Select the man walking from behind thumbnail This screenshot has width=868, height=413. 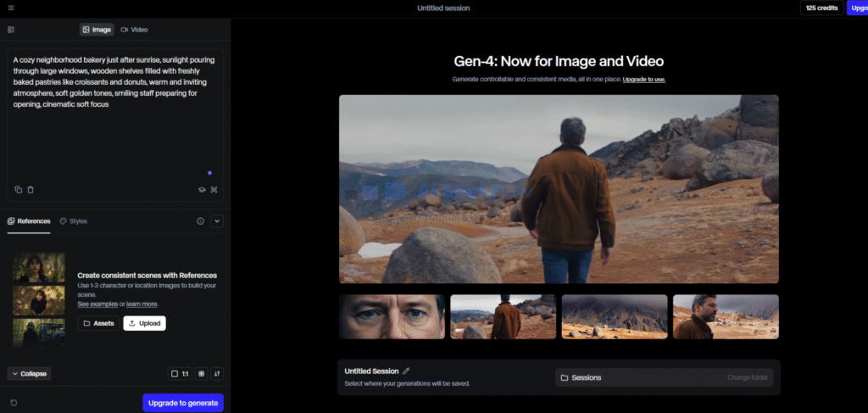[504, 316]
